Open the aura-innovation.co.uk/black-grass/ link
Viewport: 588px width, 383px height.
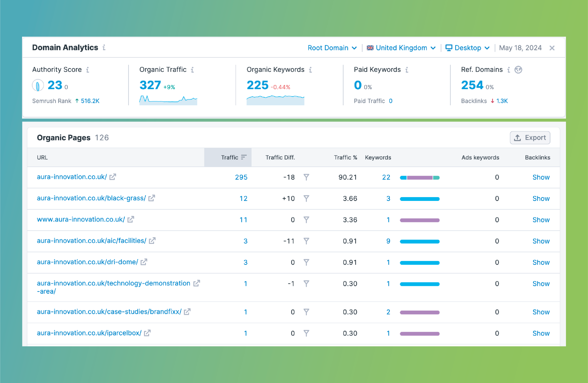pyautogui.click(x=91, y=198)
